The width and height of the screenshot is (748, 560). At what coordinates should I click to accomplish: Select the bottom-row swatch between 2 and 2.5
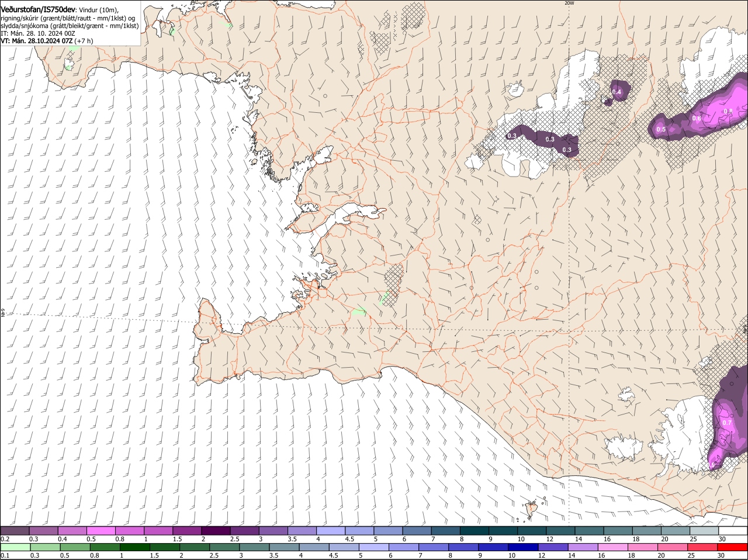(195, 547)
